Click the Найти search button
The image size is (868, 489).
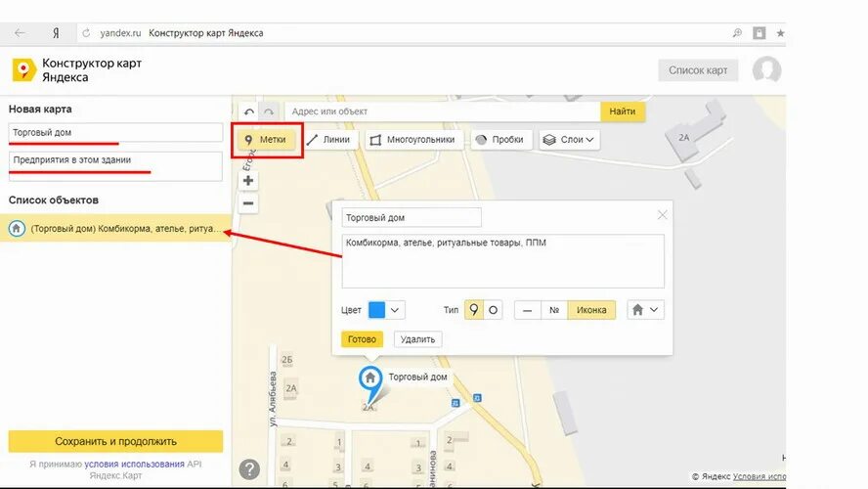pos(623,111)
